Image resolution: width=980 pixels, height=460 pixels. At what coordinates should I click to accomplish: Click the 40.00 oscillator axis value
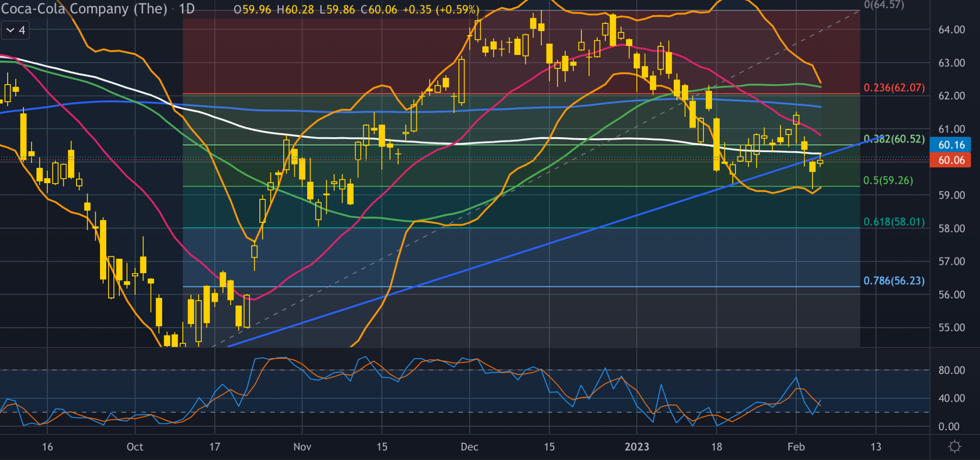click(951, 398)
